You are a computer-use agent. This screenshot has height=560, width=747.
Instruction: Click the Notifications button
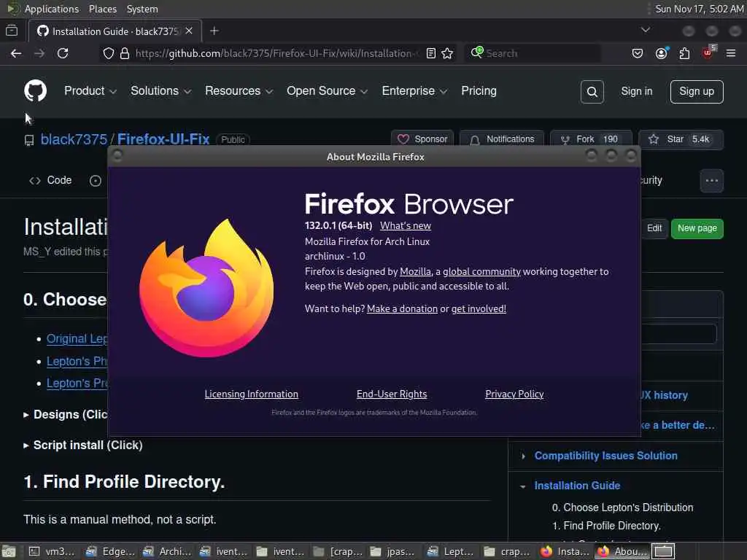pyautogui.click(x=502, y=139)
